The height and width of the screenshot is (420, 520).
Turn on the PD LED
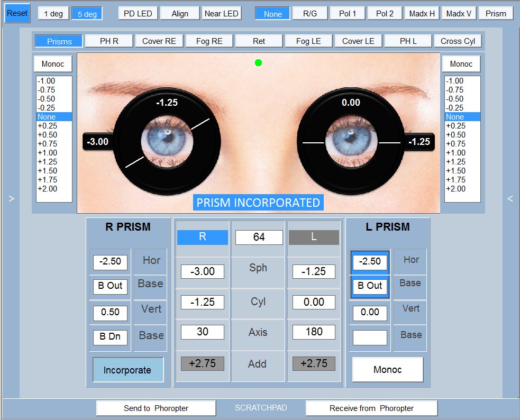[138, 14]
